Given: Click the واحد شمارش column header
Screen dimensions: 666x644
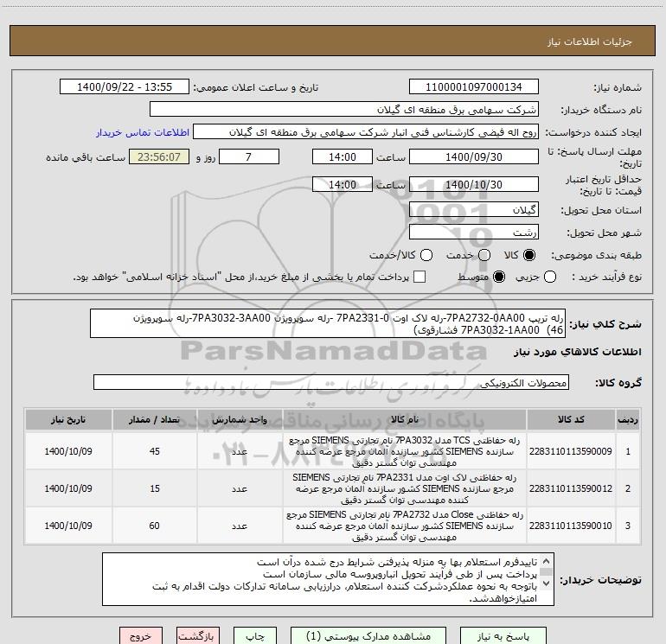Looking at the screenshot, I should point(240,420).
